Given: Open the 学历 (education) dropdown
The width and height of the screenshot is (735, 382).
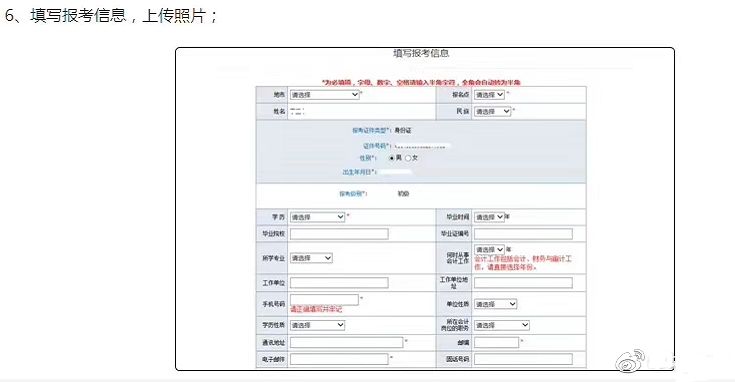Looking at the screenshot, I should point(317,217).
